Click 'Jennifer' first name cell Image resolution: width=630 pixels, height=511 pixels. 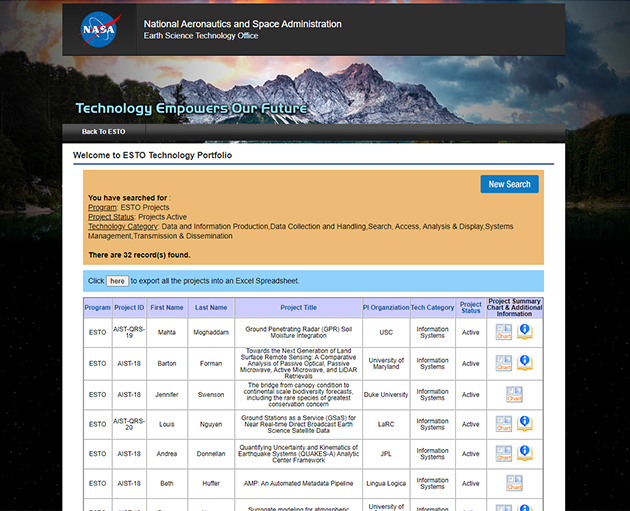(x=167, y=394)
